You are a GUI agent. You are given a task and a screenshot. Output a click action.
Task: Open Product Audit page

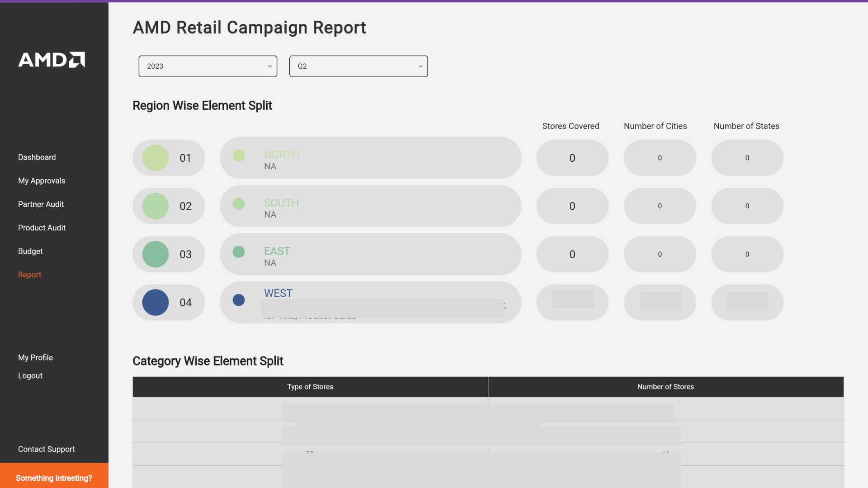click(42, 228)
